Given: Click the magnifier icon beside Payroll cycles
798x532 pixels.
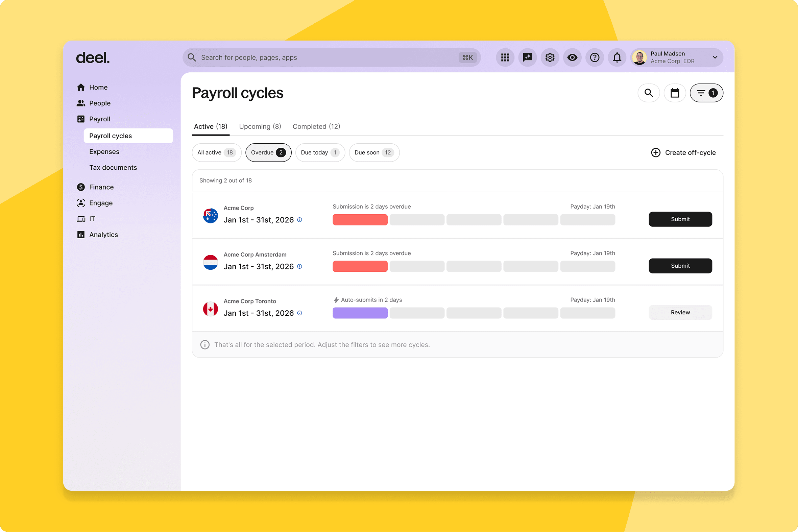Looking at the screenshot, I should pyautogui.click(x=648, y=93).
